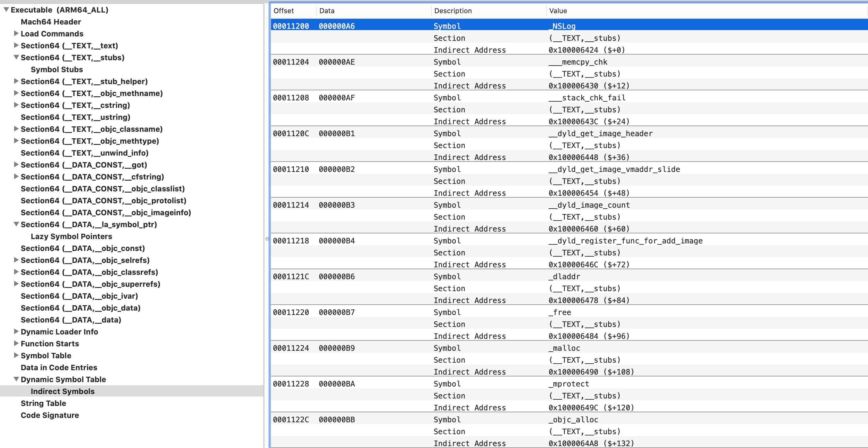Select Section64 (__DATA,__objc_const)
Screen dimensions: 868x448
83,248
